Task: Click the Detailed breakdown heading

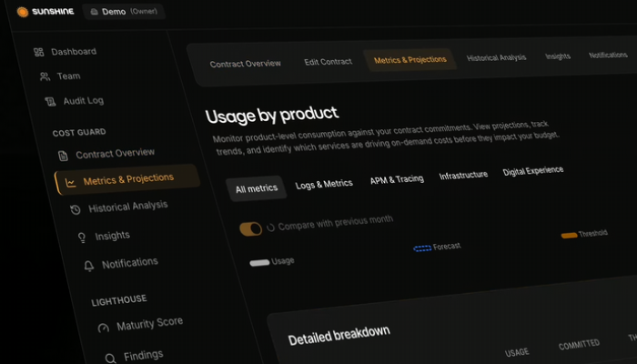Action: 339,335
